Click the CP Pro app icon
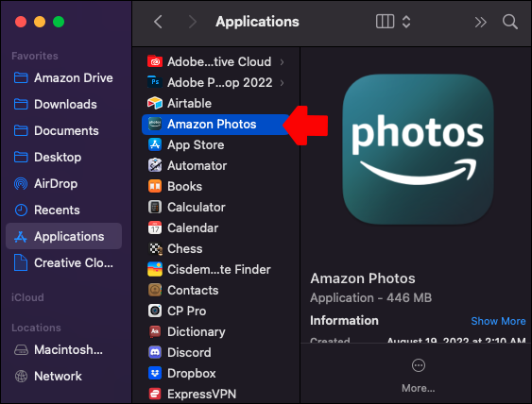Viewport: 532px width, 404px height. tap(155, 311)
